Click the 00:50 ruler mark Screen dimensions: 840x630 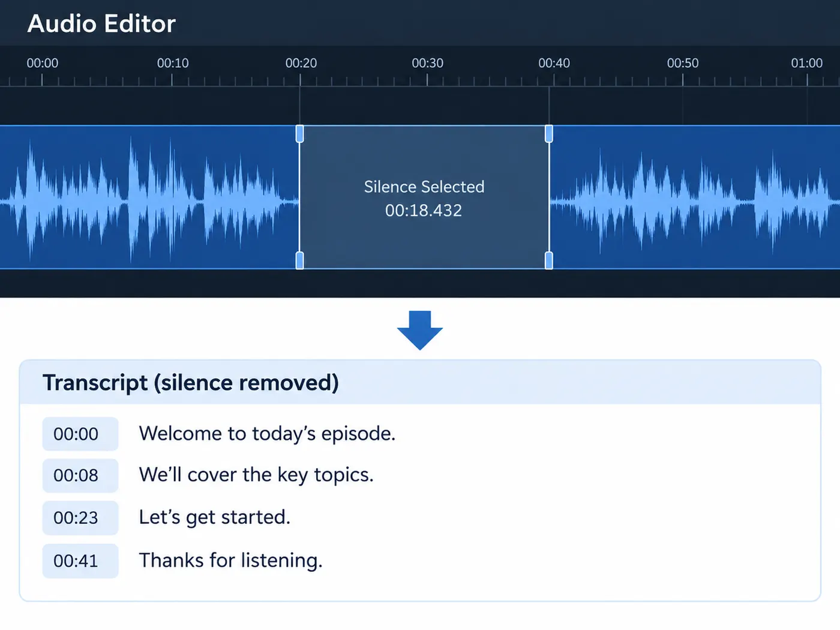(683, 63)
